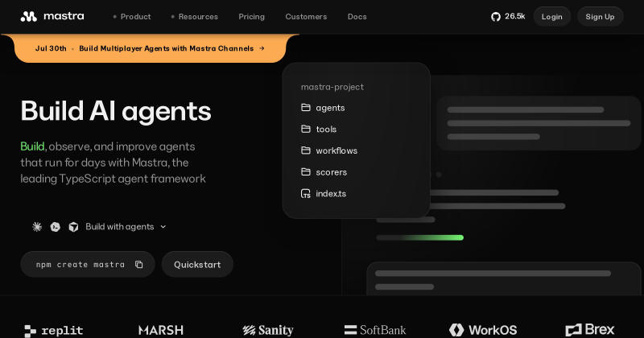Click the workflows folder icon
The image size is (644, 338).
click(x=306, y=150)
